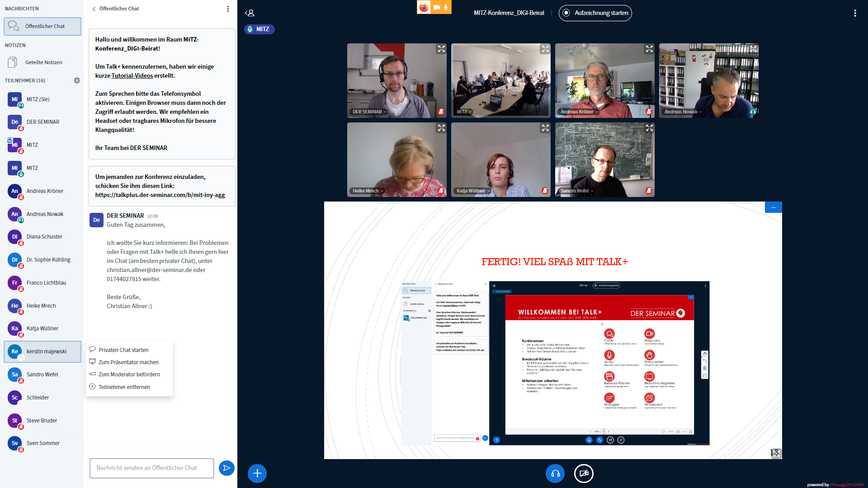Expand Katja Wüllner webcam dropdown
This screenshot has width=868, height=488.
[x=473, y=191]
